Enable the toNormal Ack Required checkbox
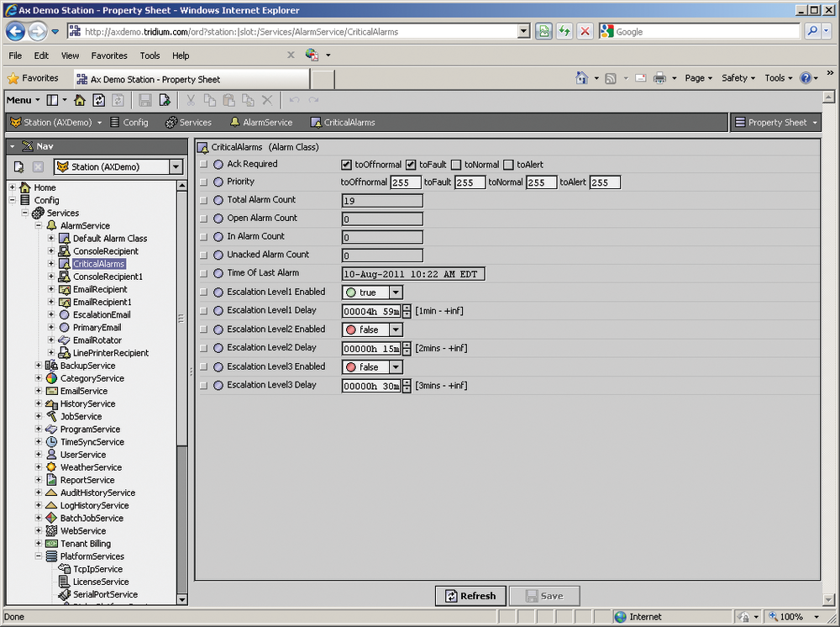The height and width of the screenshot is (627, 840). click(456, 165)
